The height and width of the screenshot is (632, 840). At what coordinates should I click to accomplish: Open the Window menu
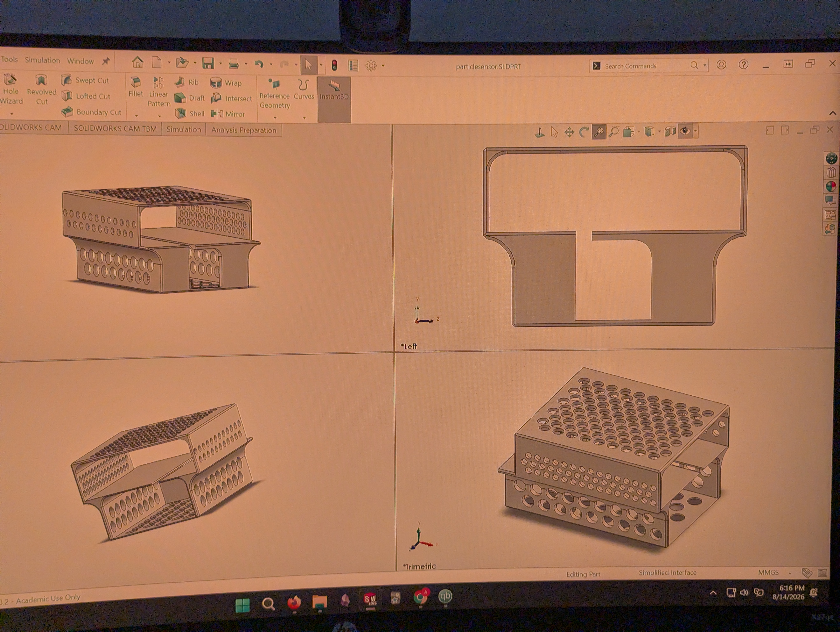click(80, 61)
